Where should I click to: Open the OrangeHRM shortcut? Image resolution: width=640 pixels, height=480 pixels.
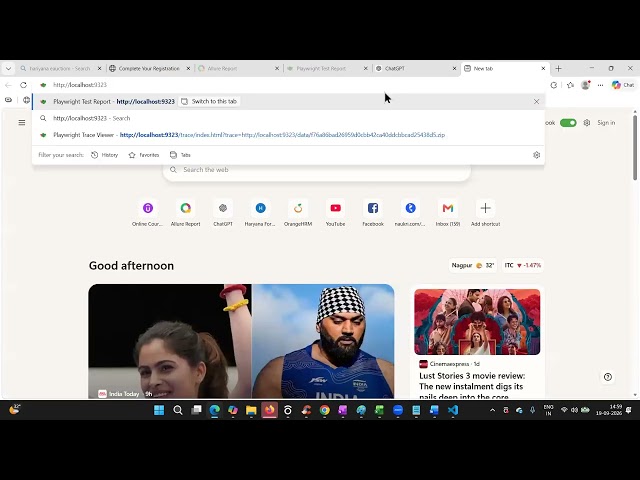pos(298,213)
